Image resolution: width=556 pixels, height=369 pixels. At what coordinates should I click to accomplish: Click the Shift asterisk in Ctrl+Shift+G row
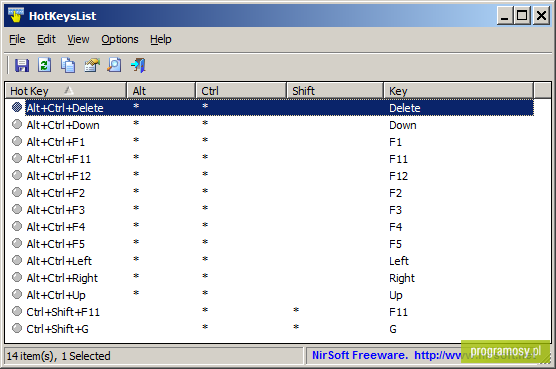pos(296,327)
